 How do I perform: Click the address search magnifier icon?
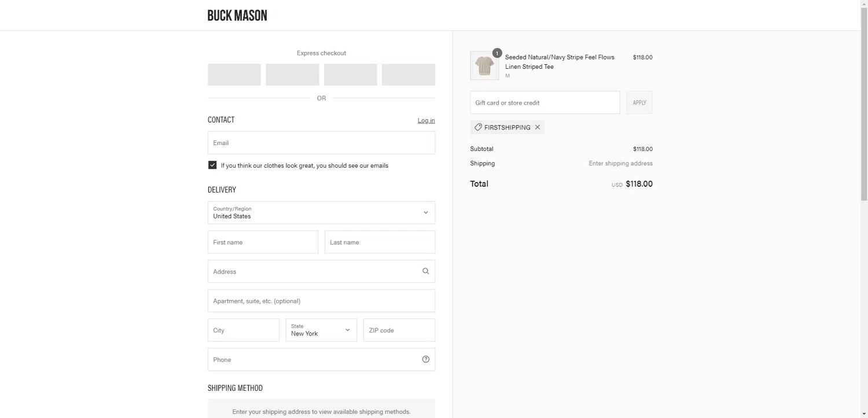(426, 271)
